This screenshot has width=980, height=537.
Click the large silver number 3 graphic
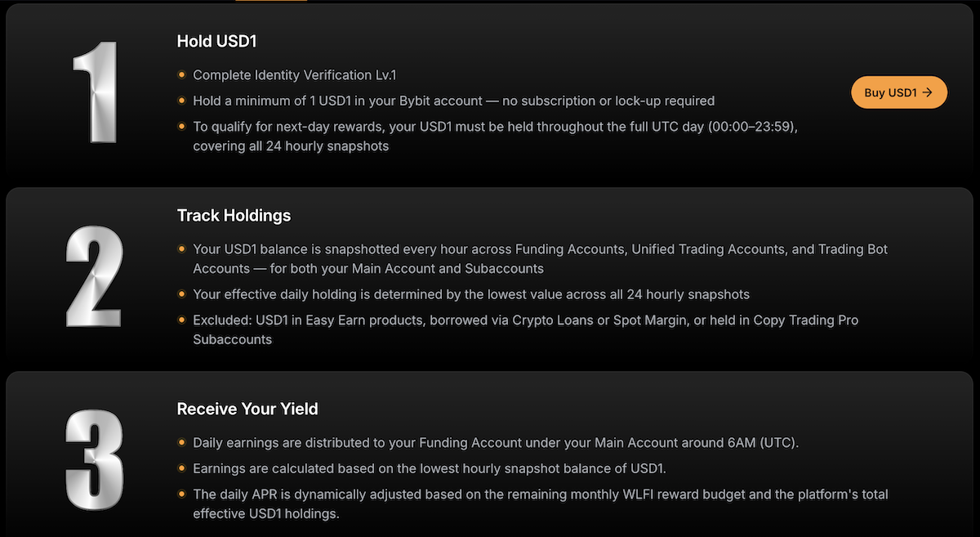tap(95, 462)
